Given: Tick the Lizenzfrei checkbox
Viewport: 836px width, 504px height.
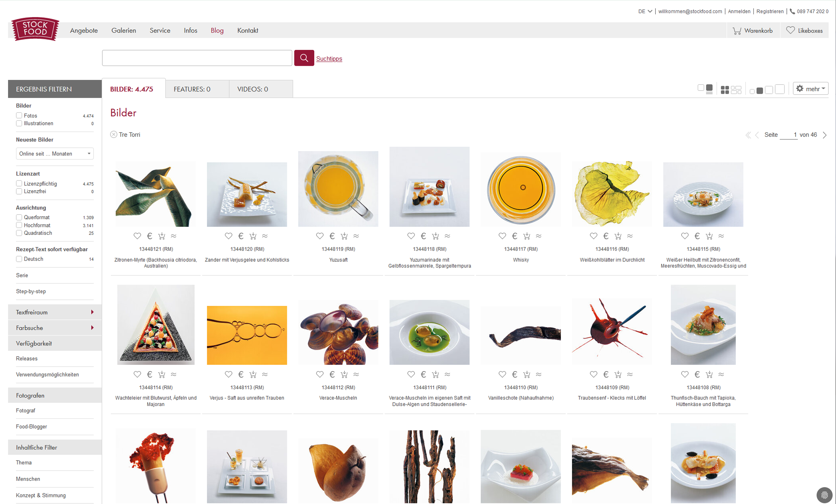Looking at the screenshot, I should point(19,191).
